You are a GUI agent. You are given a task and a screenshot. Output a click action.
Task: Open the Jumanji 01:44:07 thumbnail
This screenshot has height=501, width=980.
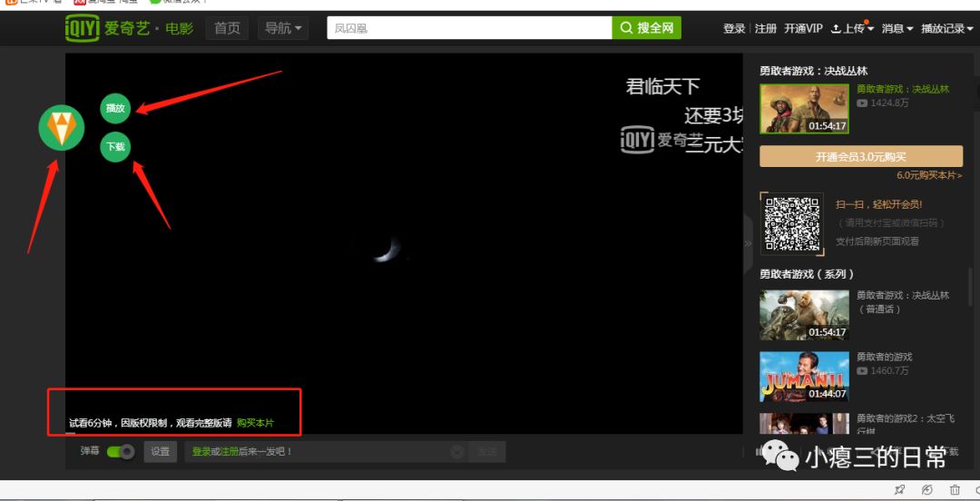pyautogui.click(x=804, y=377)
